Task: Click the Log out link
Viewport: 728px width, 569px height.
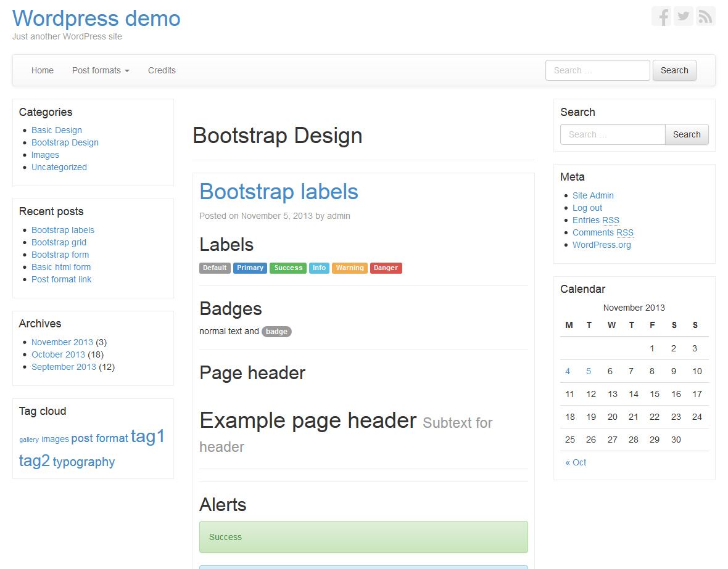Action: pos(587,208)
